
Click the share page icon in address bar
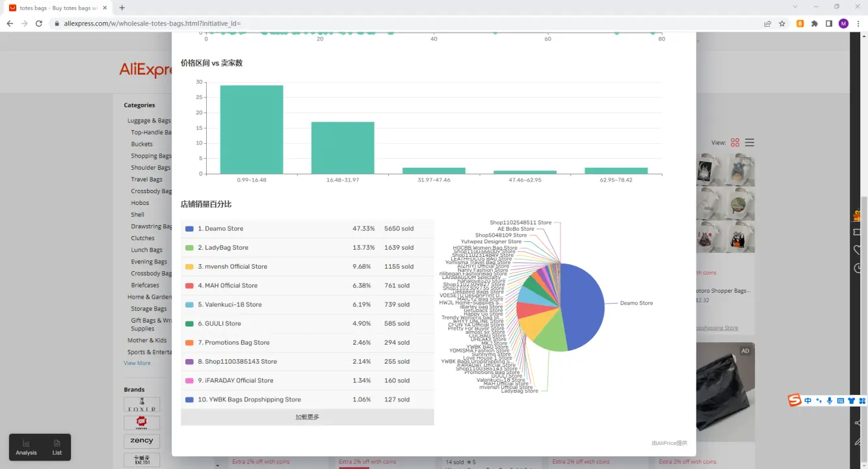click(x=768, y=23)
